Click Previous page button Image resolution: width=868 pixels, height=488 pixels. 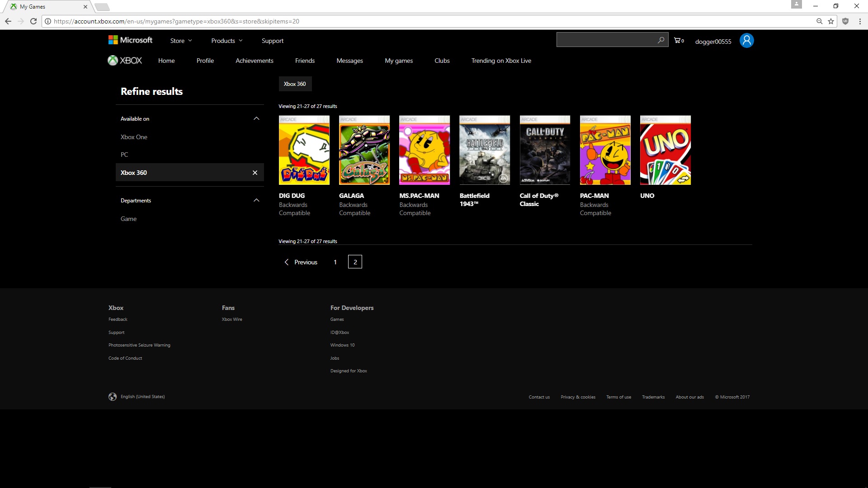(x=300, y=262)
